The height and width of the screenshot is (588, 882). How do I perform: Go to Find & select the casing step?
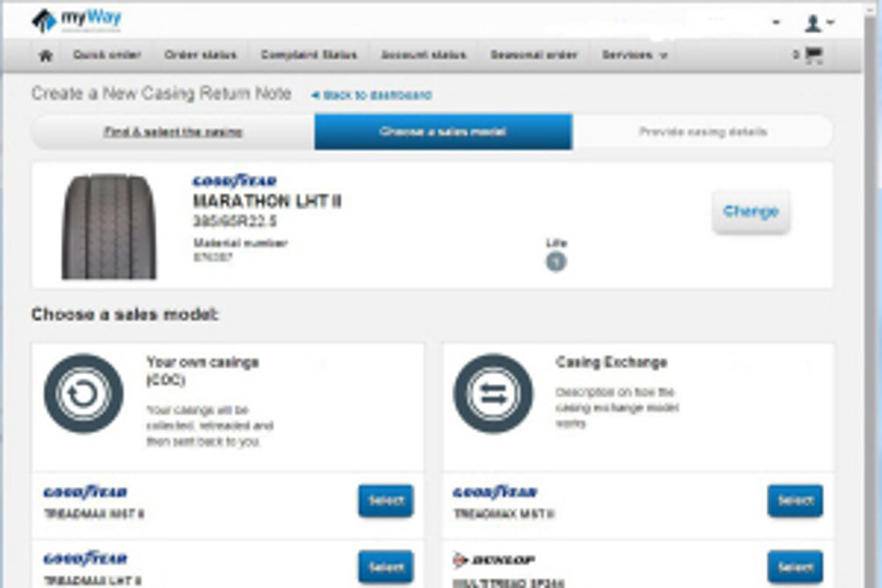click(x=173, y=132)
